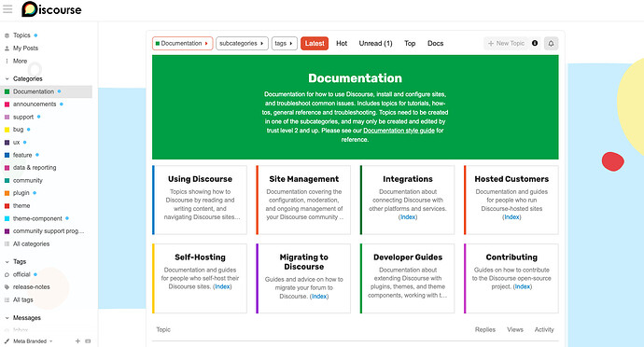Open the Unread (1) tab
This screenshot has height=347, width=644.
pyautogui.click(x=375, y=44)
